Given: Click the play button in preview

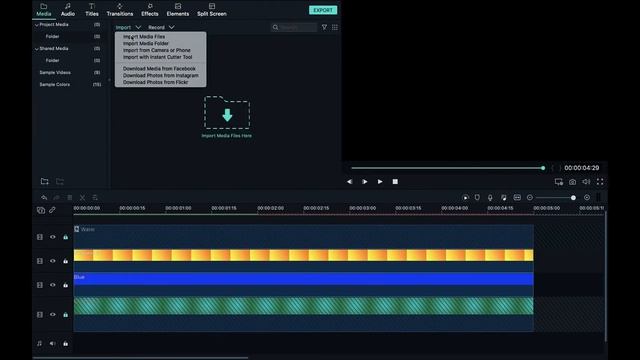Looking at the screenshot, I should (380, 182).
